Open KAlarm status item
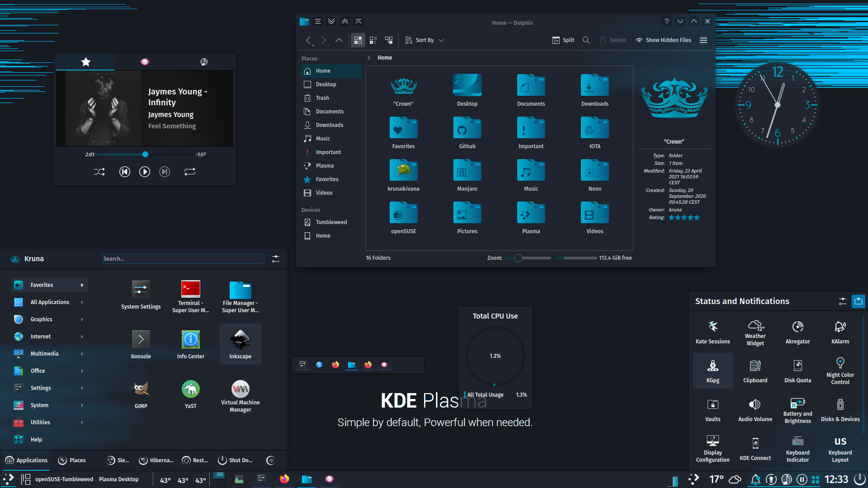Screen dimensions: 868x488 pyautogui.click(x=840, y=332)
